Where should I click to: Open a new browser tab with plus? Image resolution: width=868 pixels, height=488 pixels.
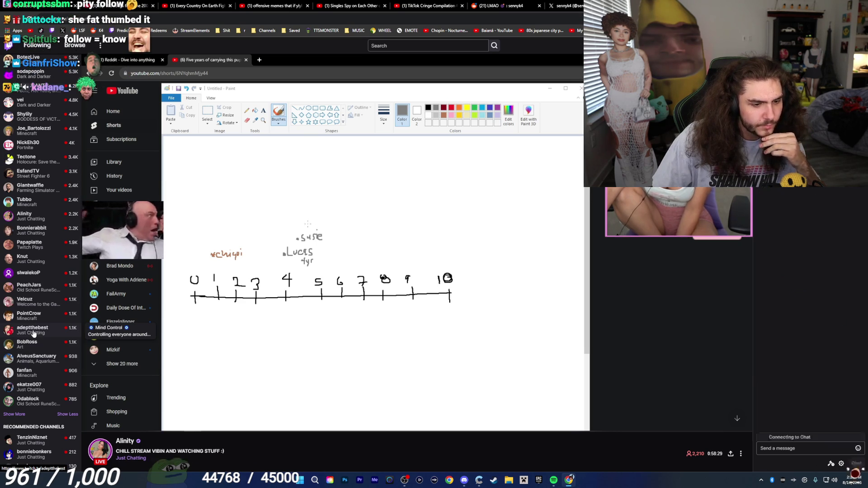click(x=259, y=60)
